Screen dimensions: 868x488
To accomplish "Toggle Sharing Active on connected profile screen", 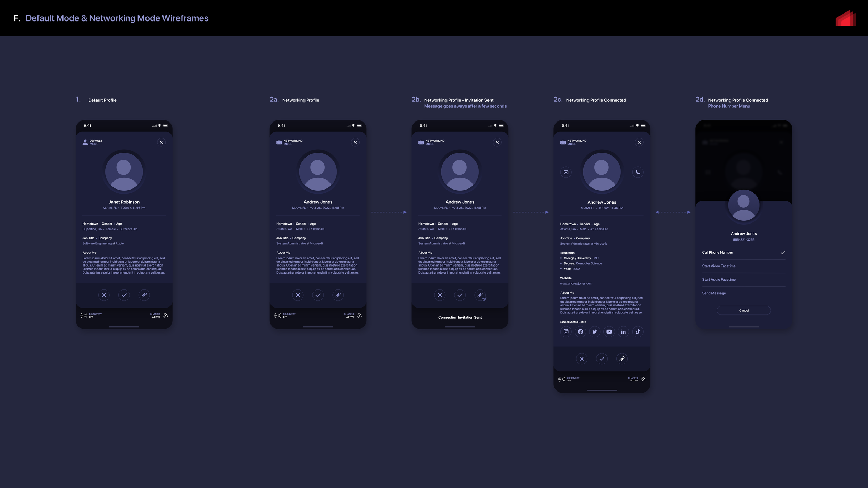I will [637, 379].
